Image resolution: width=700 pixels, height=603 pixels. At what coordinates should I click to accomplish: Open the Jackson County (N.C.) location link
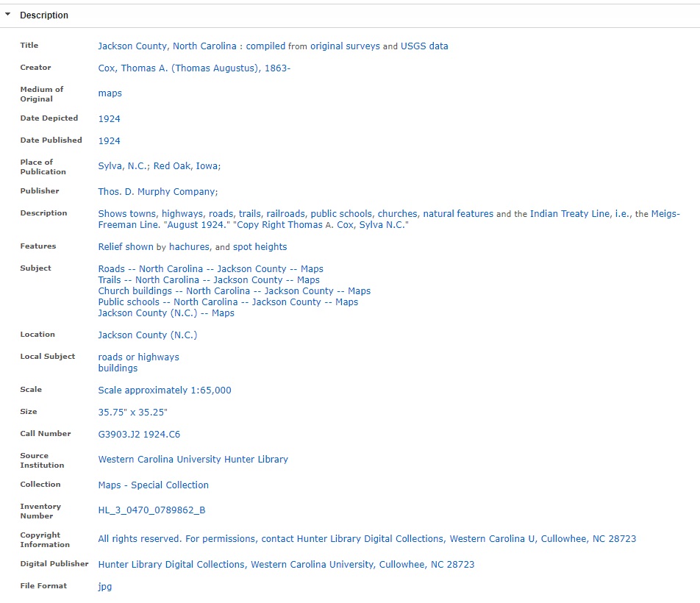pos(147,335)
